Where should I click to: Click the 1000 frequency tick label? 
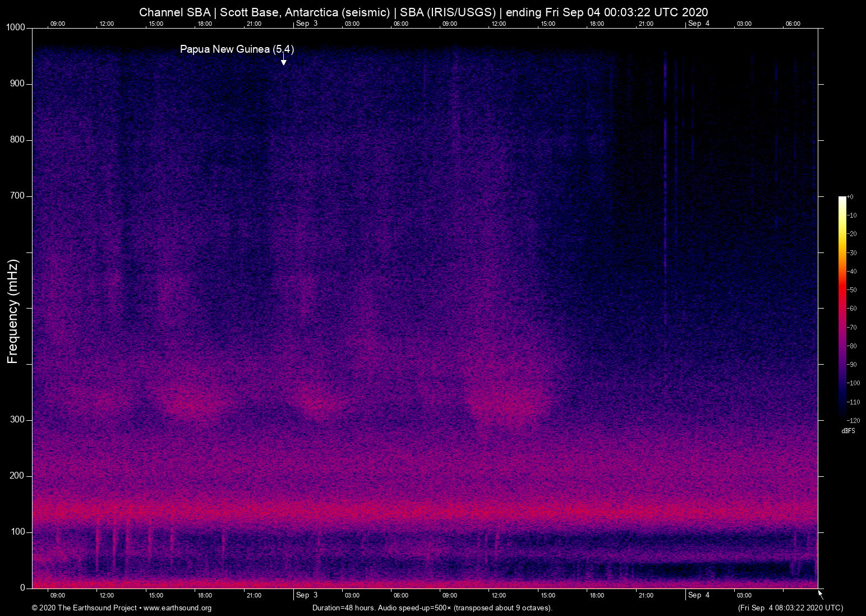(x=15, y=27)
